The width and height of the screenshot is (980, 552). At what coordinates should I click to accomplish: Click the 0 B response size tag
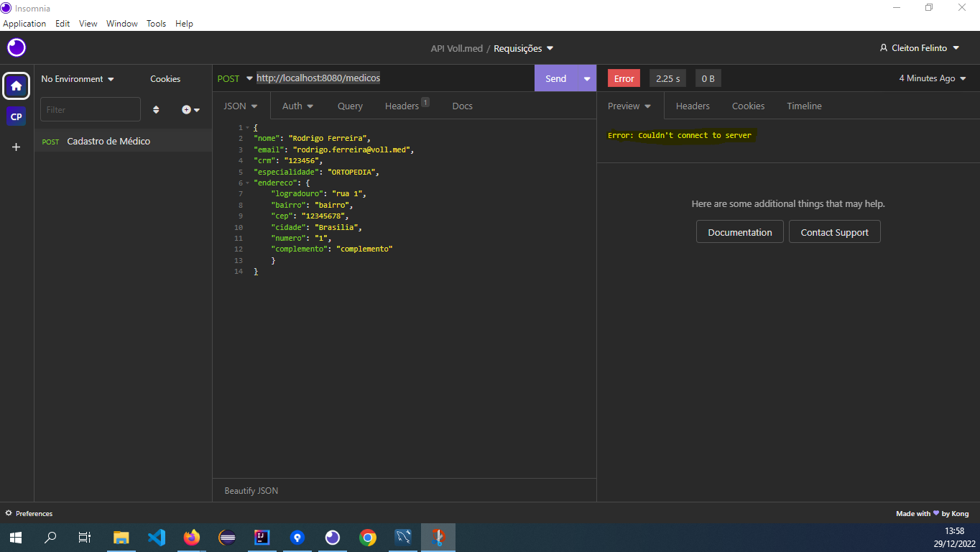708,78
